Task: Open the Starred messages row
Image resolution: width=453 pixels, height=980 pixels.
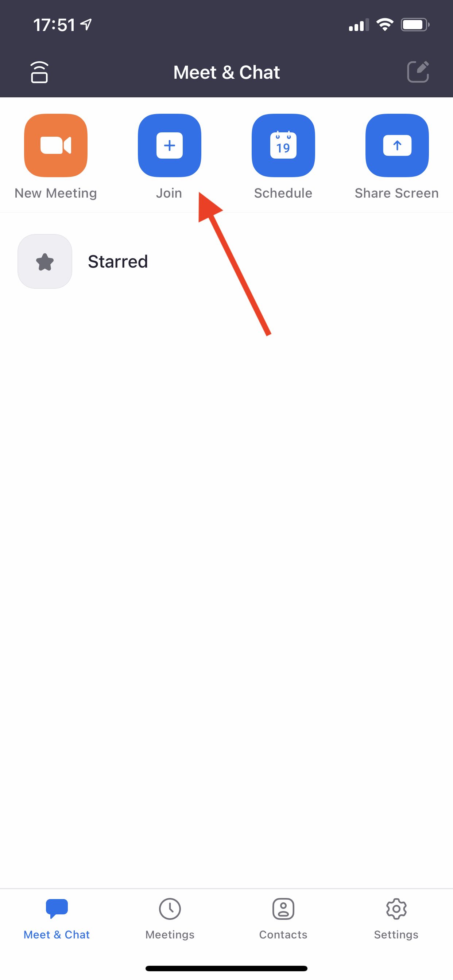Action: click(226, 261)
